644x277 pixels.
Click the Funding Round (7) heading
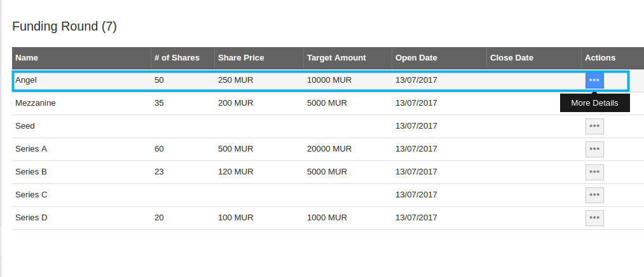point(65,27)
